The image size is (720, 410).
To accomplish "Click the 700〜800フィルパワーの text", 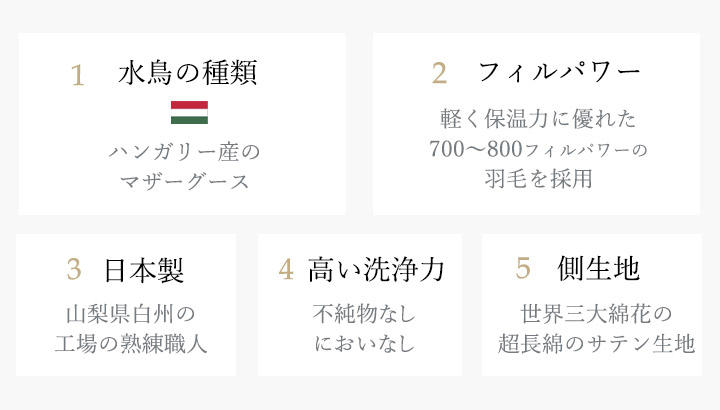I will 538,149.
